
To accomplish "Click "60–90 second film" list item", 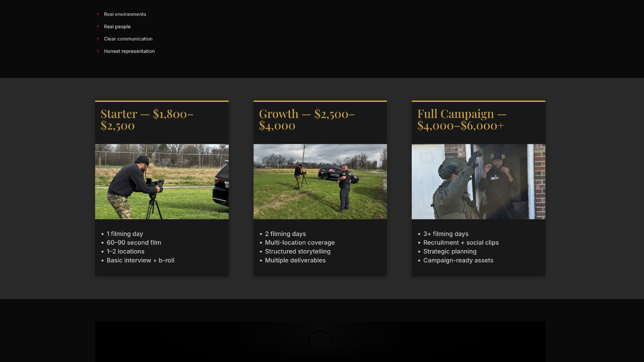I will click(x=134, y=243).
